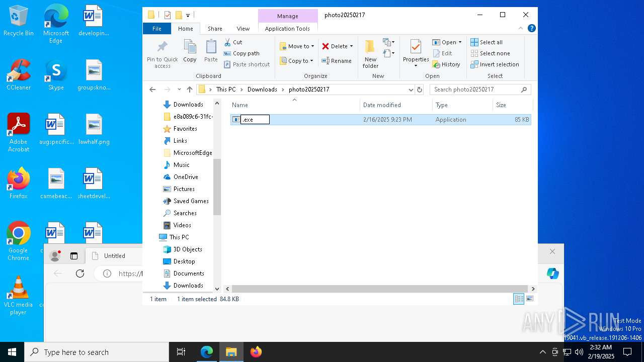644x362 pixels.
Task: Open the File tab
Action: (157, 29)
